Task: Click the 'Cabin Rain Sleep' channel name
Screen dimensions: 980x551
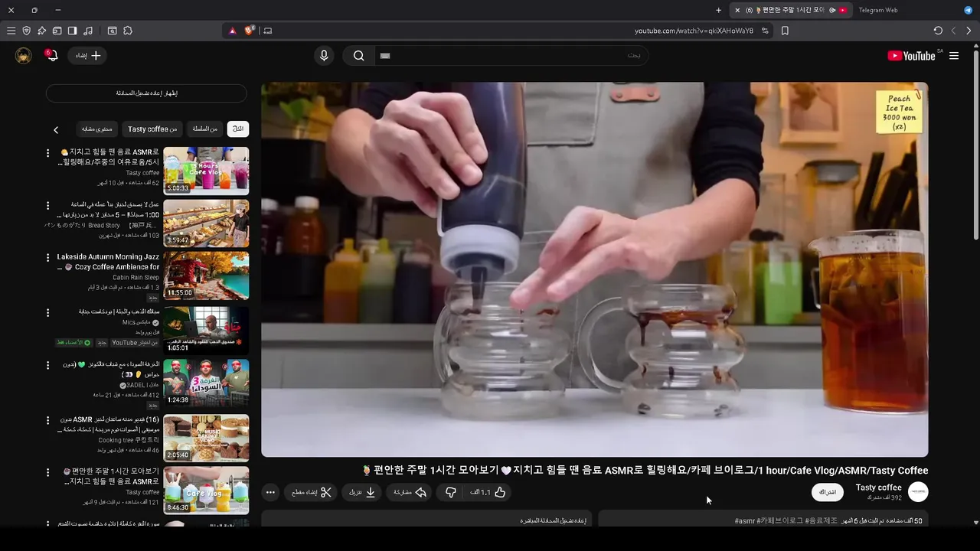Action: tap(136, 278)
